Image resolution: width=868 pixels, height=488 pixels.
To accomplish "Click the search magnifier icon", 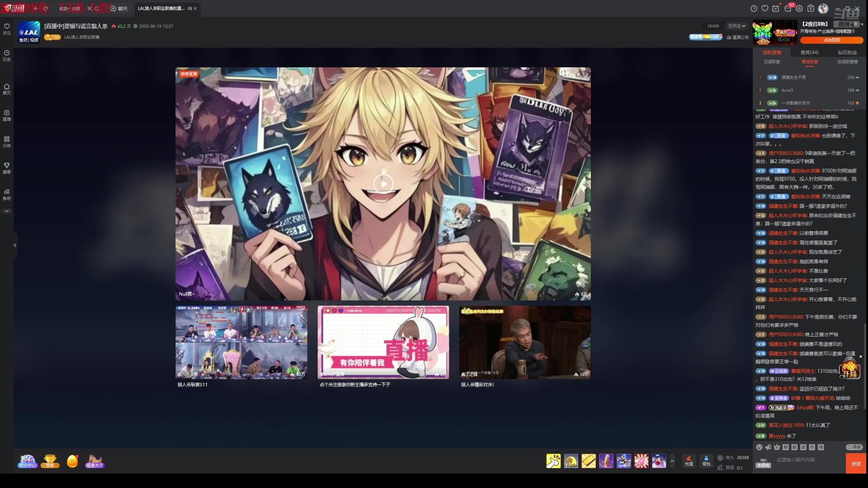I will click(97, 9).
